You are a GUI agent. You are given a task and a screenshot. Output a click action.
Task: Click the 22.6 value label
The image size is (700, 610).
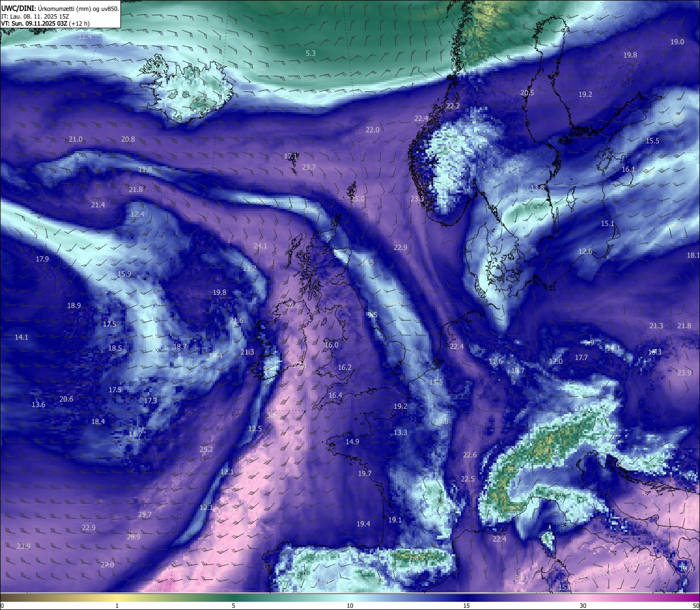tap(470, 455)
